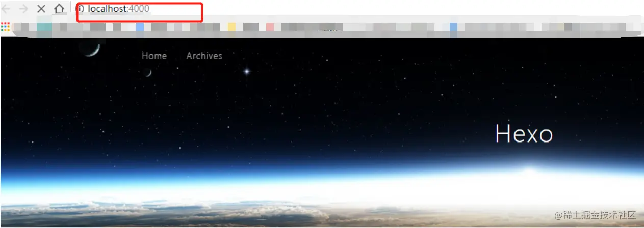Viewport: 644px width, 228px height.
Task: Go to the browser Home page icon
Action: tap(59, 9)
